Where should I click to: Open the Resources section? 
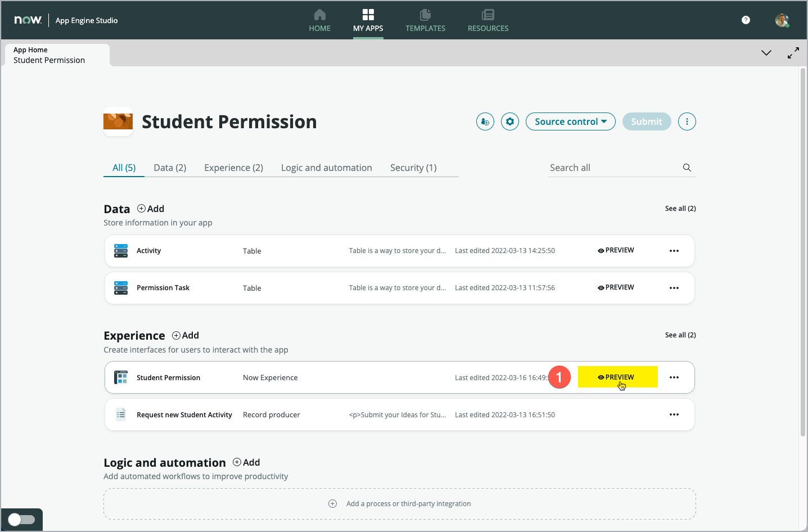[488, 21]
